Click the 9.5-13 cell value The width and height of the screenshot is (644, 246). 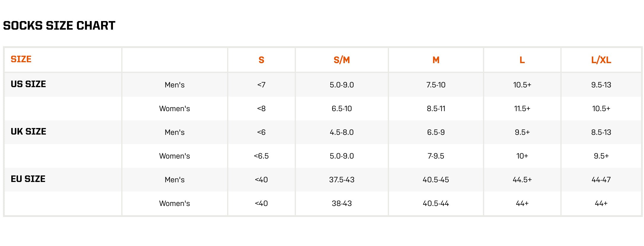(601, 85)
